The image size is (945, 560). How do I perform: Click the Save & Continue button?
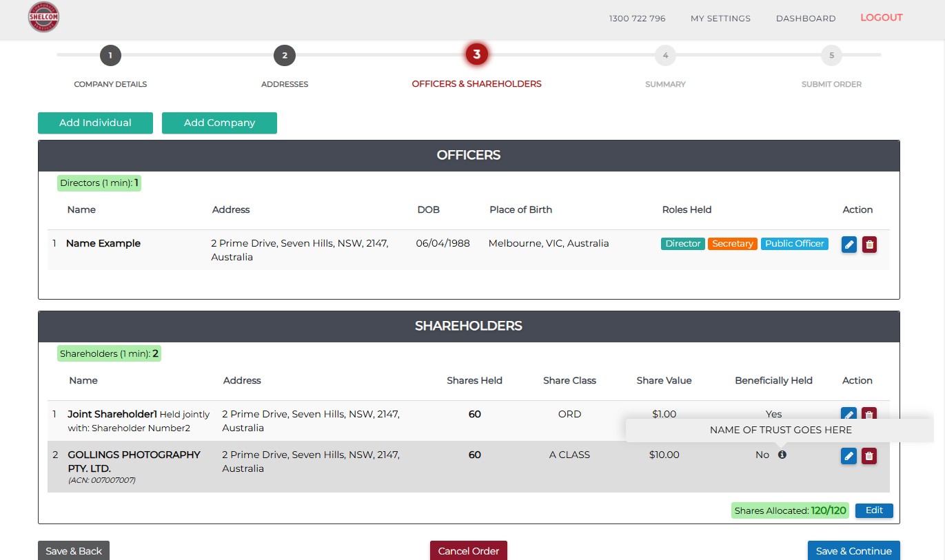(853, 551)
